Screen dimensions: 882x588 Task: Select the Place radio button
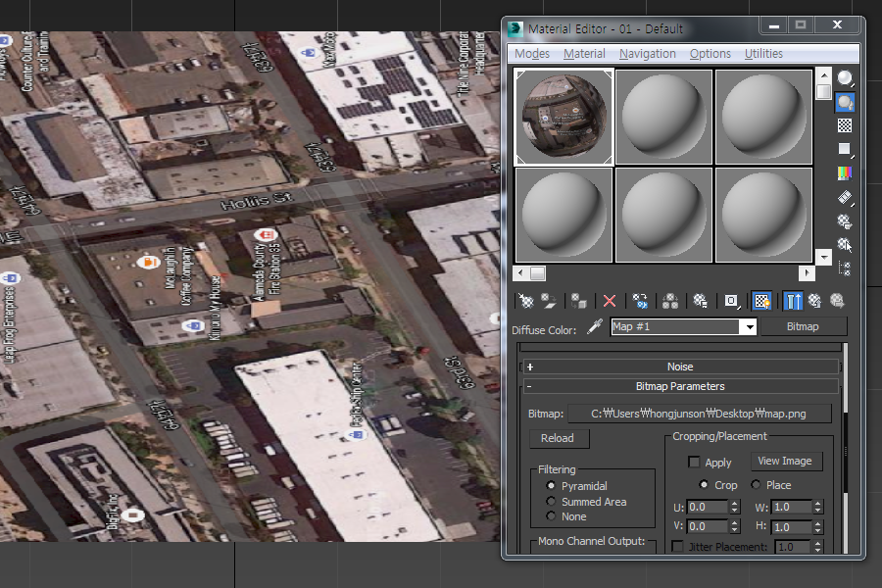pos(756,484)
